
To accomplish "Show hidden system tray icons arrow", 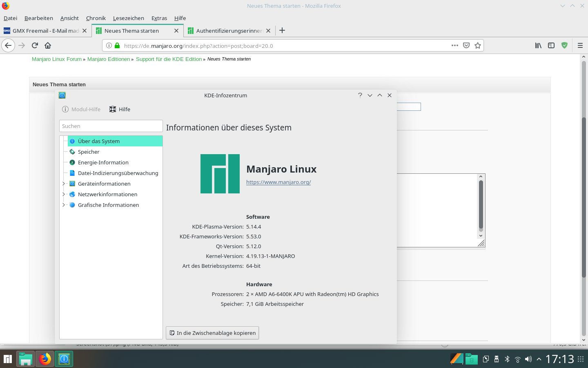I will [539, 359].
